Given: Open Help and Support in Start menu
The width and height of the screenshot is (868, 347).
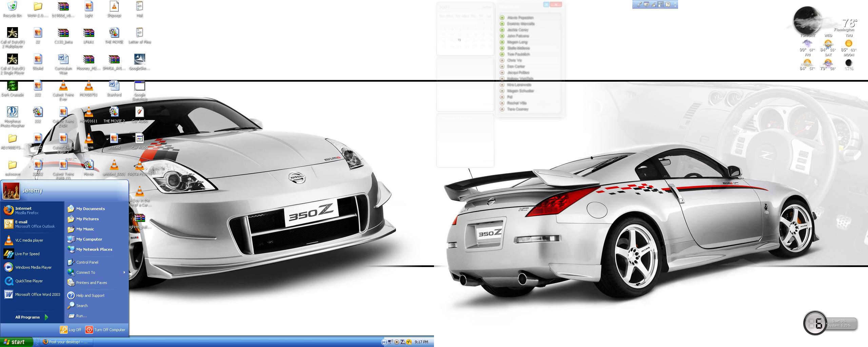Looking at the screenshot, I should [97, 295].
